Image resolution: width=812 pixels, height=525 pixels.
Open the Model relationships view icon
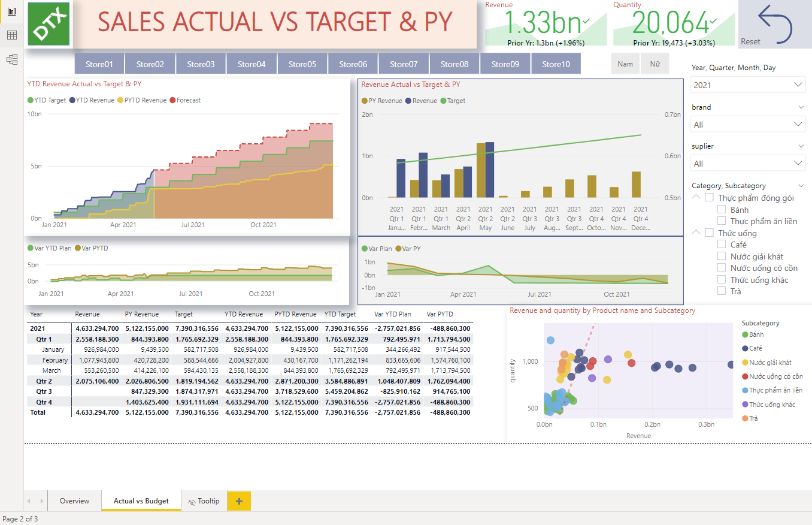11,59
